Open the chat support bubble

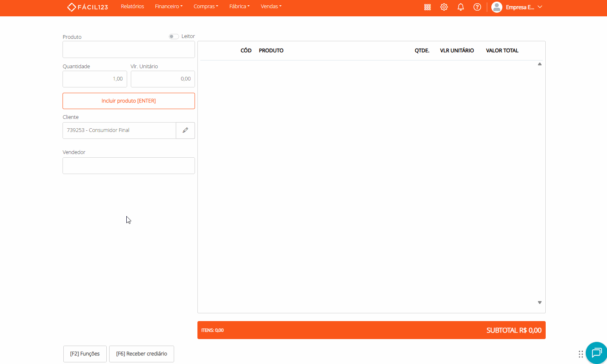pos(596,353)
